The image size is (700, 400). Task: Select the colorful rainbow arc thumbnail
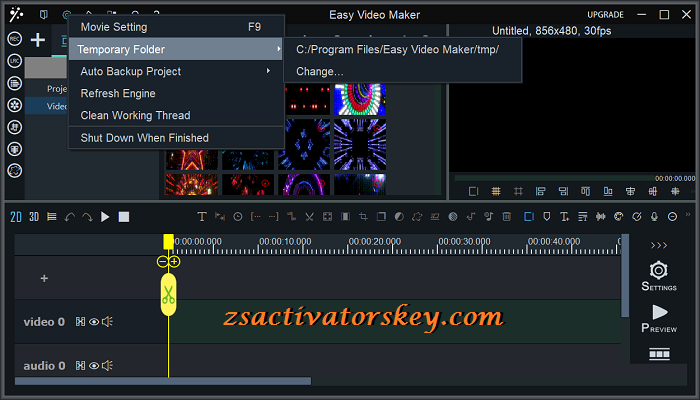pos(360,99)
